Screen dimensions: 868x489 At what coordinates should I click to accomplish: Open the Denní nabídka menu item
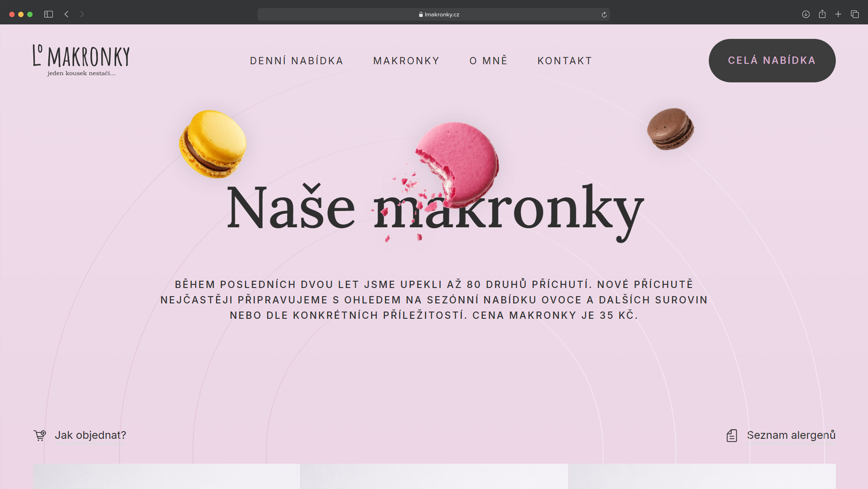tap(296, 61)
